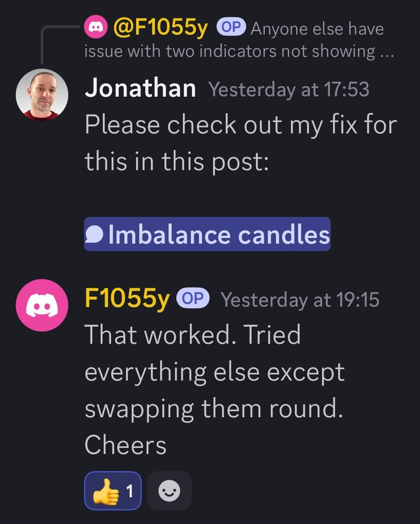Tap the reaction count number 1
The image size is (420, 524).
pyautogui.click(x=129, y=491)
